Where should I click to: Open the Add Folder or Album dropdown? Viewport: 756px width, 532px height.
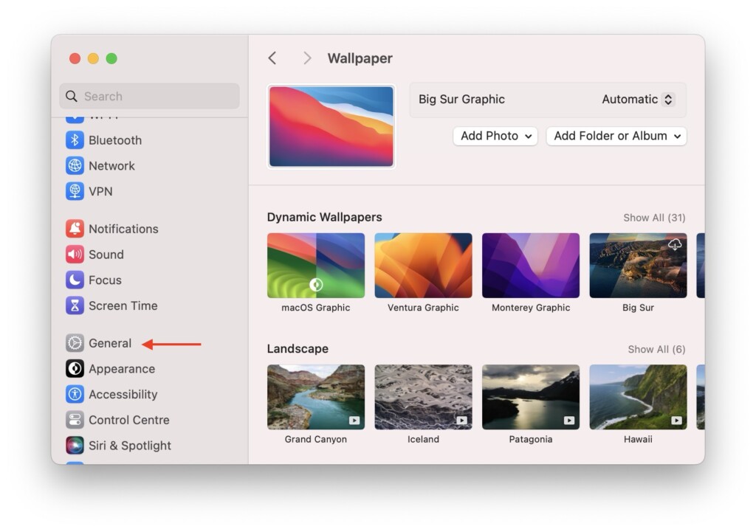616,136
